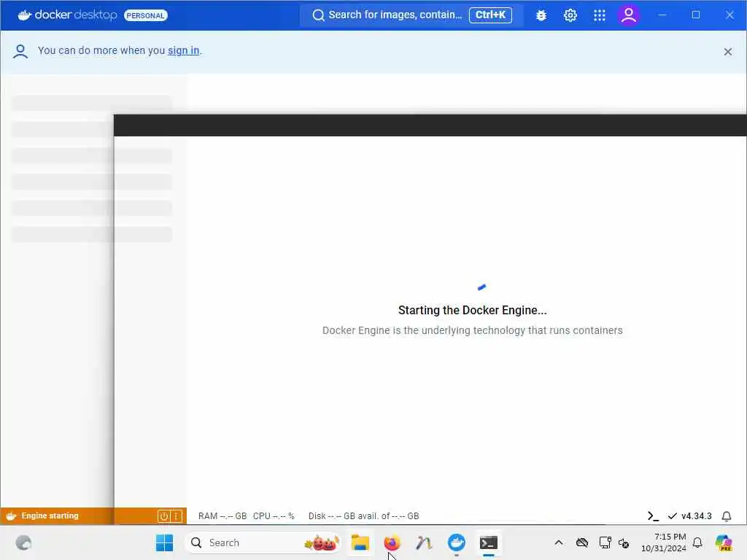This screenshot has width=747, height=560.
Task: Open Firefox from taskbar
Action: coord(392,542)
